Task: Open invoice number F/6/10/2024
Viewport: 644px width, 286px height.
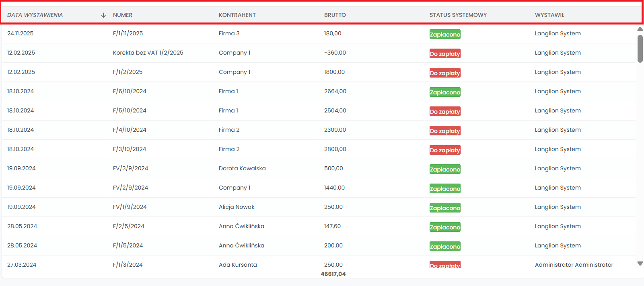Action: click(130, 92)
